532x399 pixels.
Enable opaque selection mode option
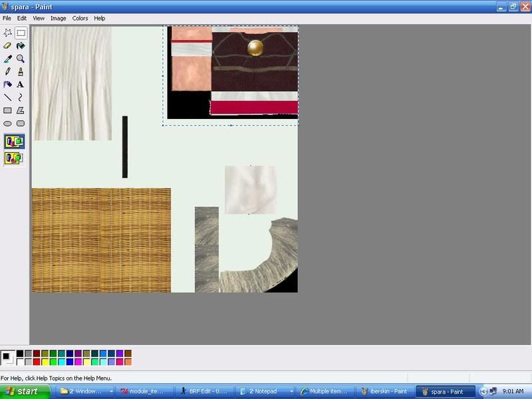click(14, 142)
